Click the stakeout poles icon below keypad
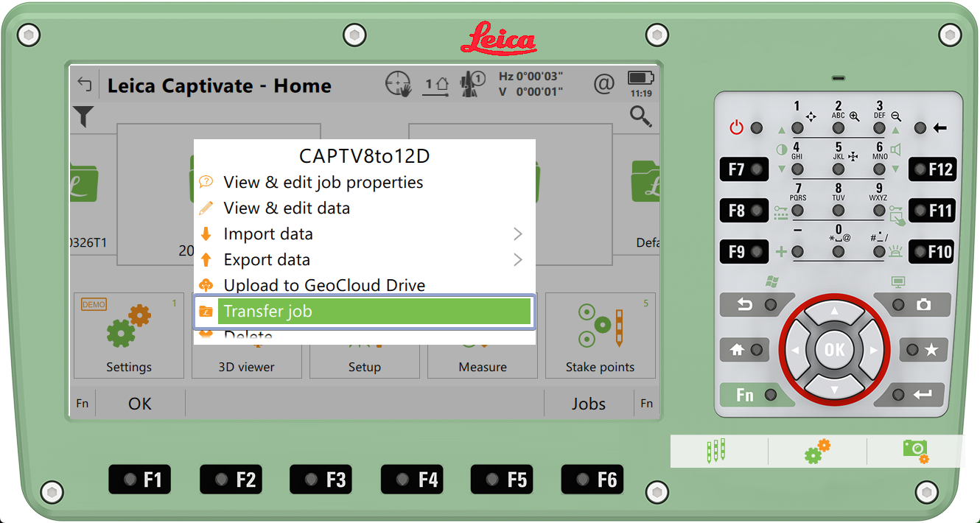Viewport: 980px width, 523px height. tap(715, 452)
